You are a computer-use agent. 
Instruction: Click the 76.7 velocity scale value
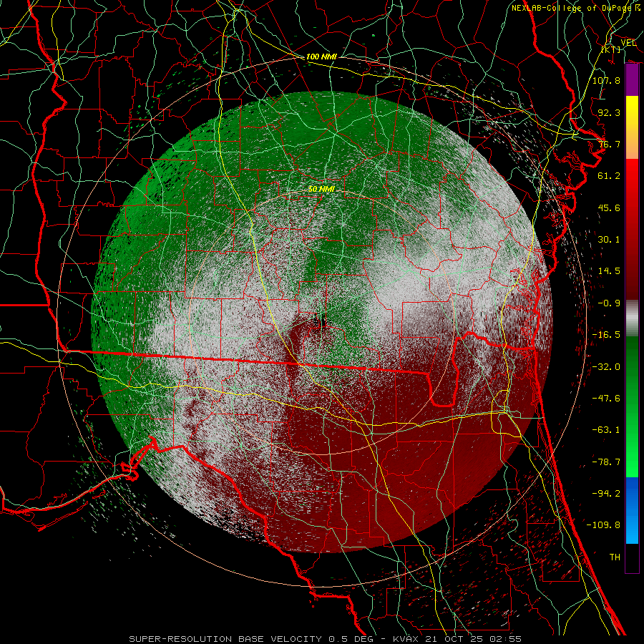609,144
